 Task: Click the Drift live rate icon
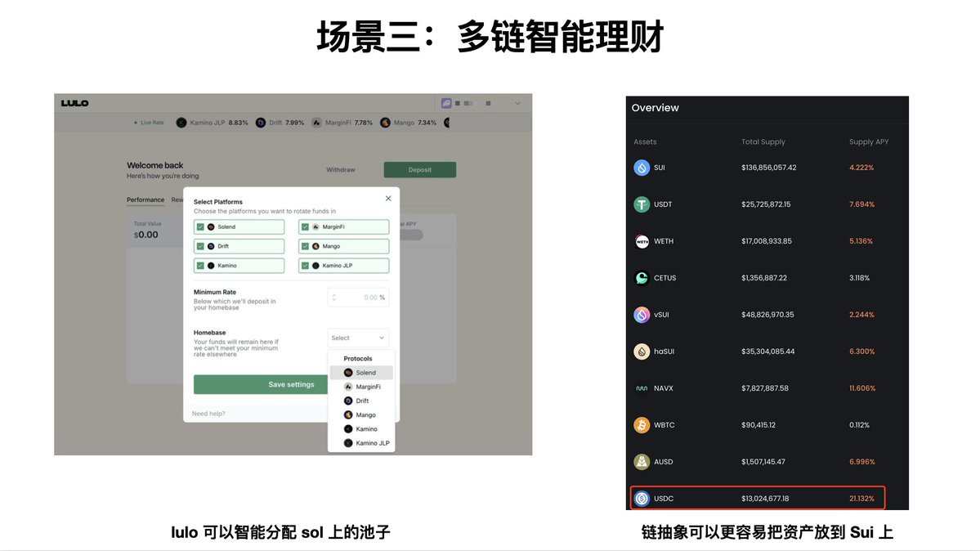[x=261, y=123]
